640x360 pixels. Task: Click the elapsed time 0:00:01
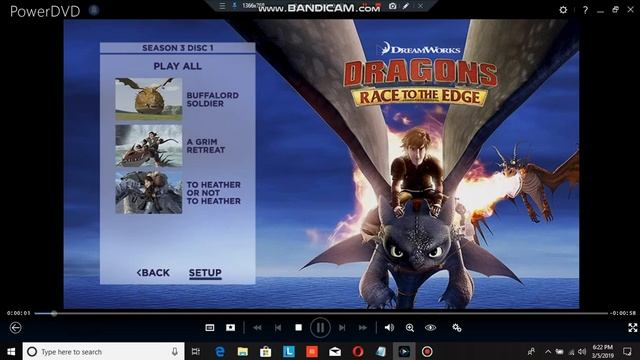tap(19, 313)
